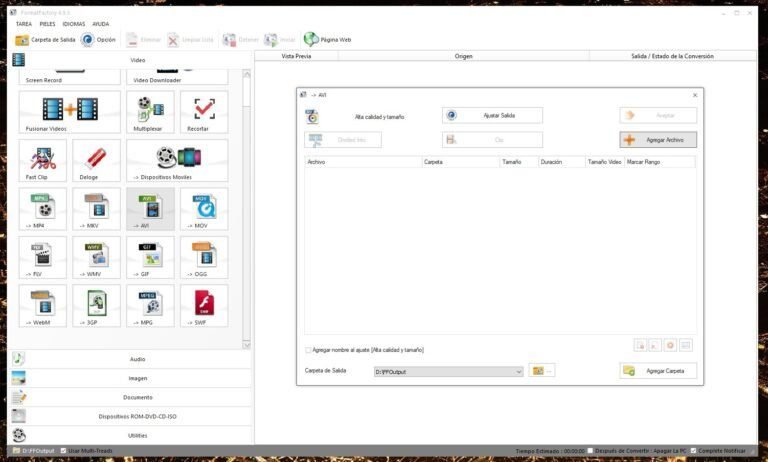This screenshot has width=768, height=462.
Task: Expand the Documento category
Action: coord(130,397)
